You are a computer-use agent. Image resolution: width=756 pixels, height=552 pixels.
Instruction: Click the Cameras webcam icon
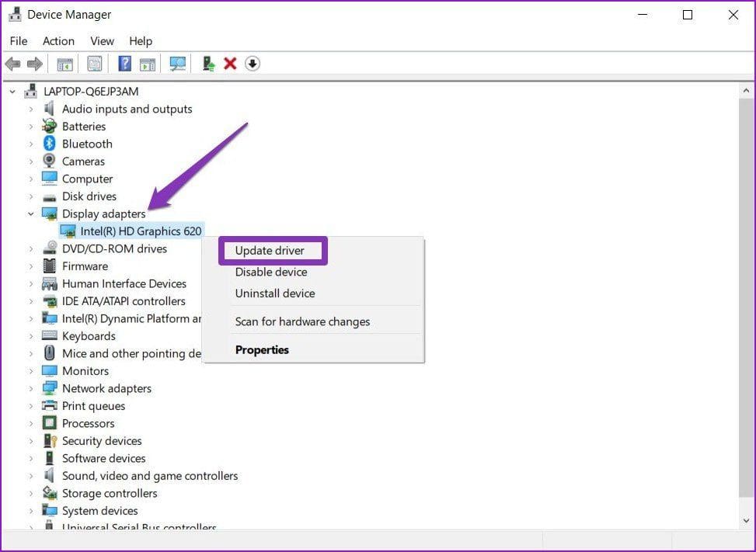coord(49,161)
